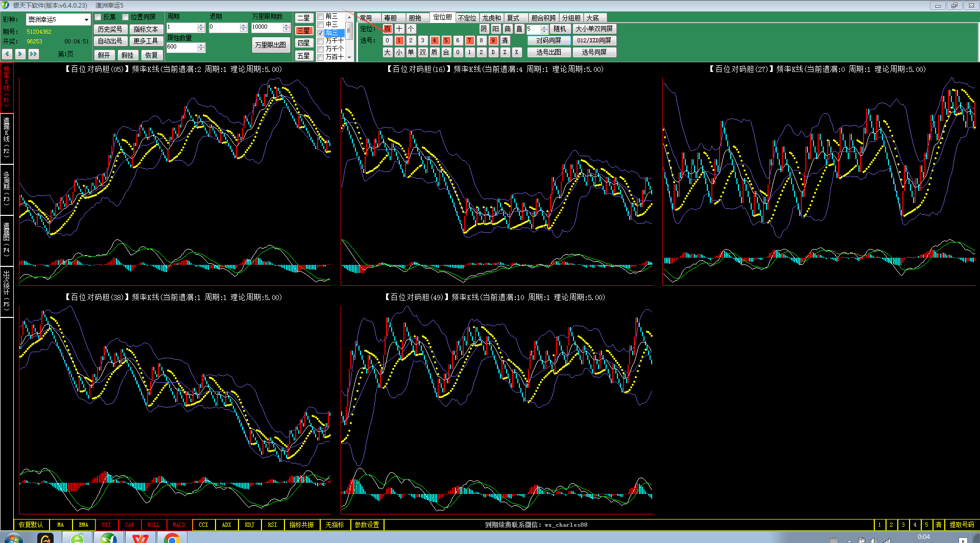Go to the previous page arrow
This screenshot has height=543, width=980.
pos(7,54)
